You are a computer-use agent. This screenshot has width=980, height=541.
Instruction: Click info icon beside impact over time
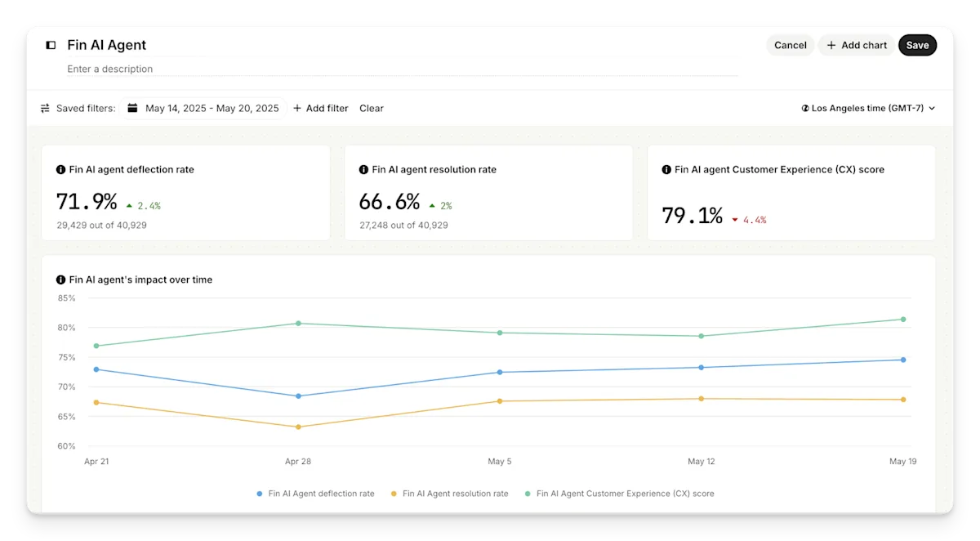[60, 279]
